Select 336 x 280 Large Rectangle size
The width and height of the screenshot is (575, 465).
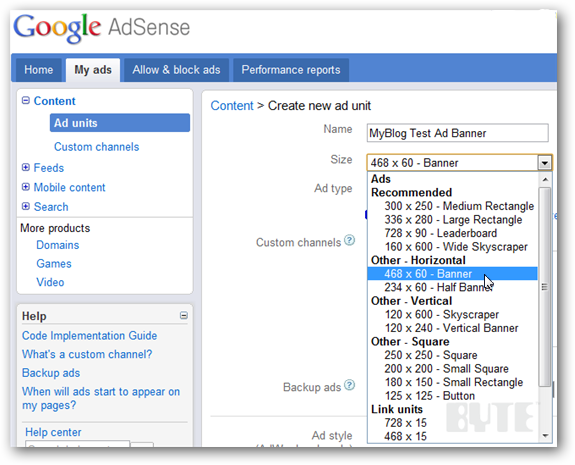coord(453,220)
